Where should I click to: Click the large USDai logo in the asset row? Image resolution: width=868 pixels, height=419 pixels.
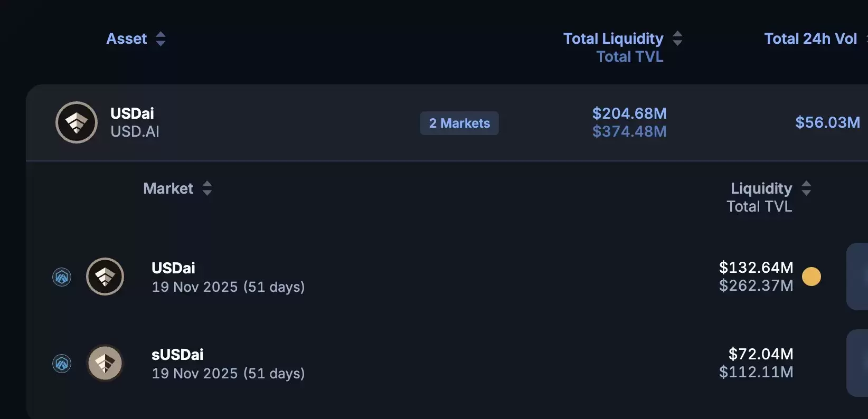coord(77,122)
